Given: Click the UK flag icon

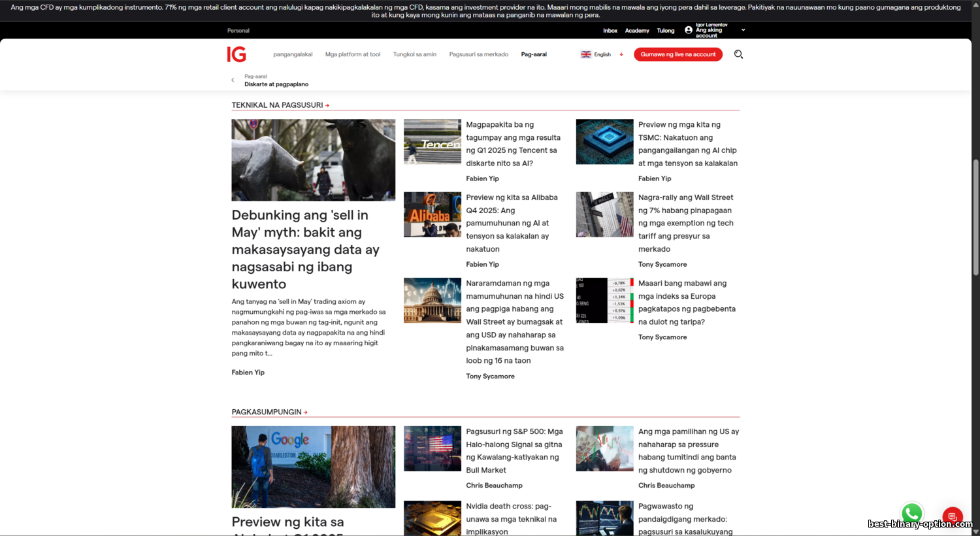Looking at the screenshot, I should pyautogui.click(x=586, y=54).
